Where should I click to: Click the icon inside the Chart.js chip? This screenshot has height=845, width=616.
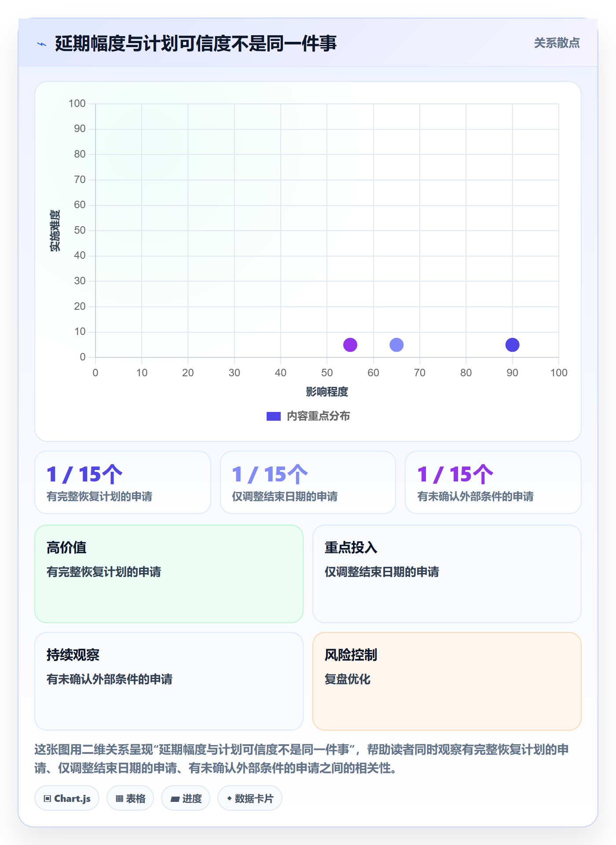(48, 798)
